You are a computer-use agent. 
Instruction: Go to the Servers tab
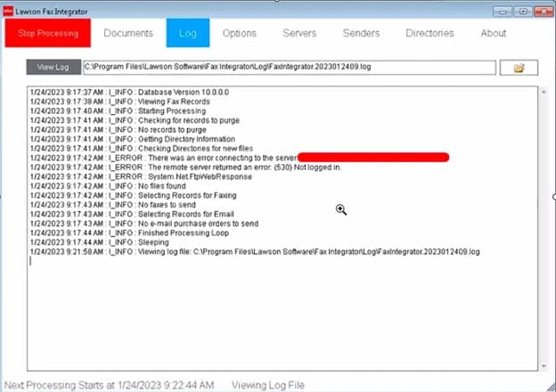click(299, 33)
